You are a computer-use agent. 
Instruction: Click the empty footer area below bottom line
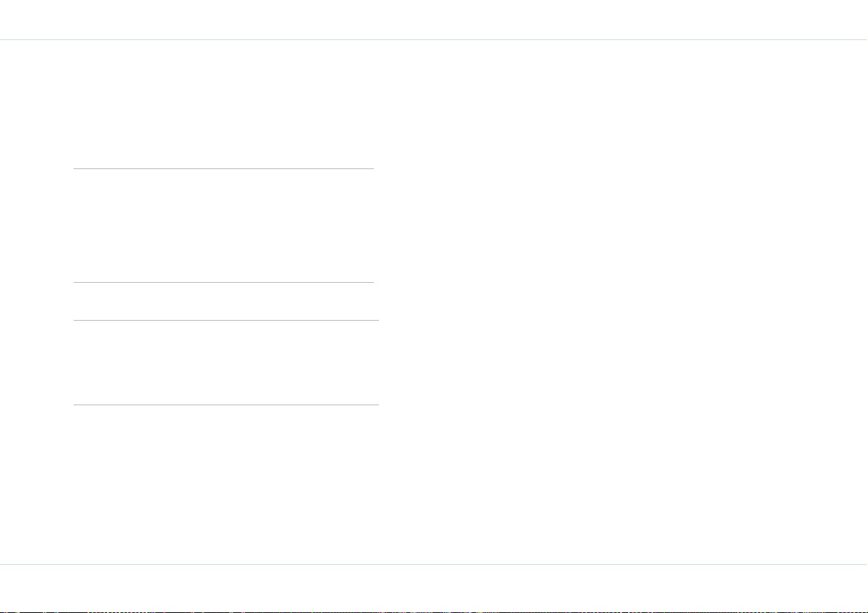(x=434, y=587)
